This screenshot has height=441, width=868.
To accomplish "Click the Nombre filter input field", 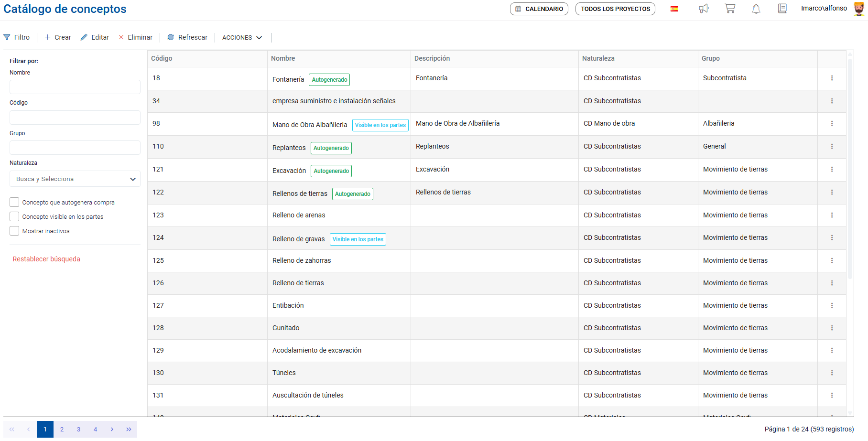I will tap(75, 87).
